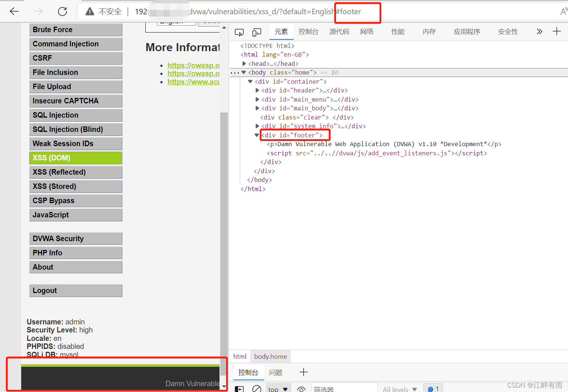Show more DevTools tabs chevron
Viewport: 568px width, 392px height.
pos(539,31)
